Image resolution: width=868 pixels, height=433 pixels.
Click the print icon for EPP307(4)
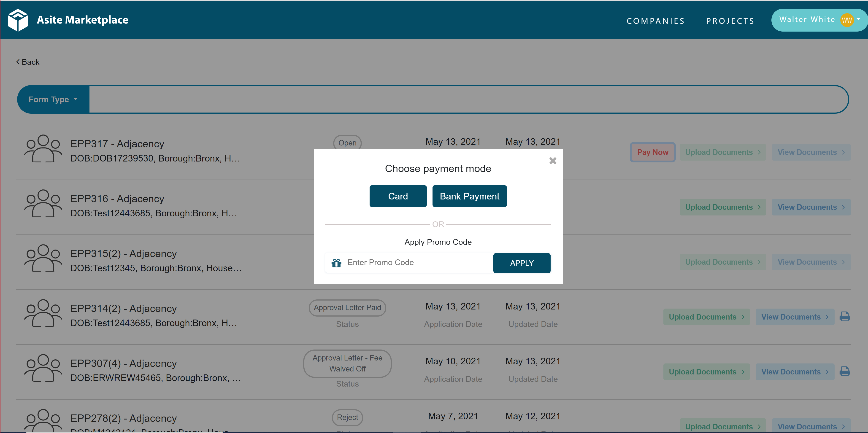point(845,371)
